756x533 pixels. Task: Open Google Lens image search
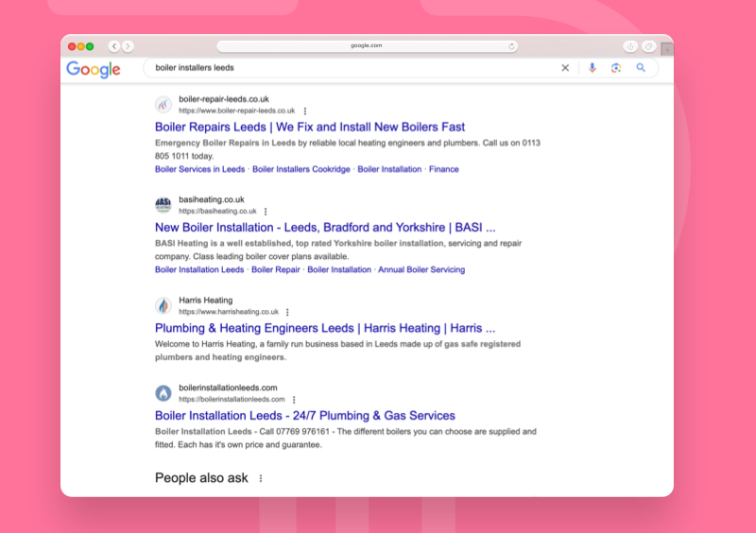[x=615, y=68]
